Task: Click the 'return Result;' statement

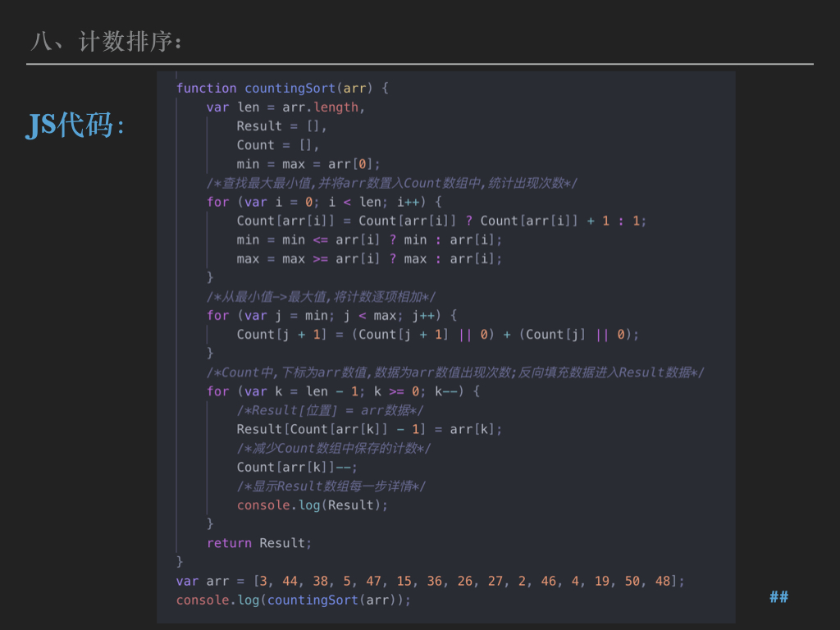Action: pos(259,543)
